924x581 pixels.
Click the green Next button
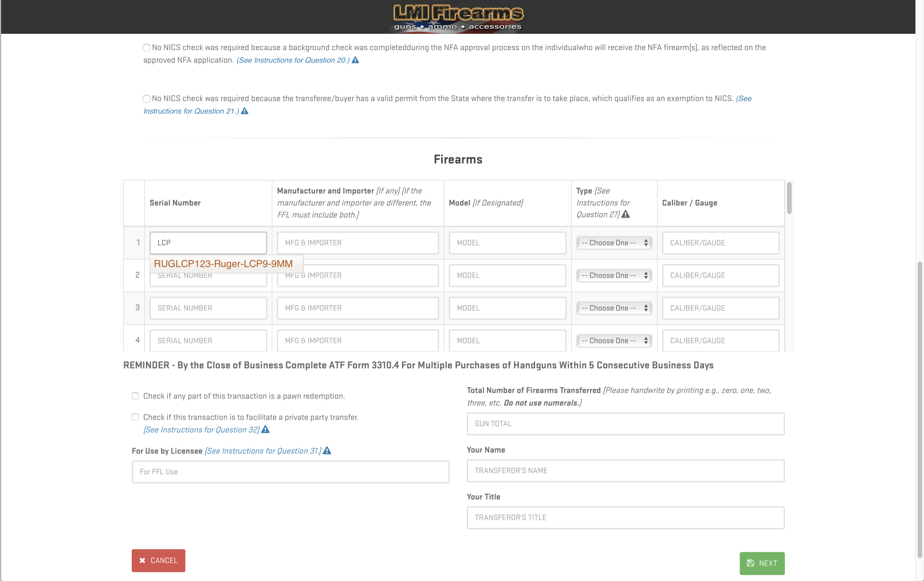[x=762, y=563]
